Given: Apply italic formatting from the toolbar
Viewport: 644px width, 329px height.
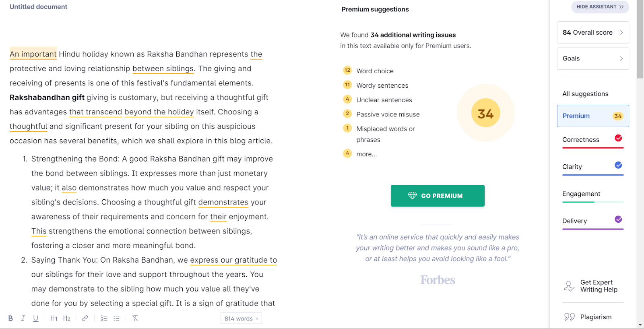Looking at the screenshot, I should (x=23, y=318).
